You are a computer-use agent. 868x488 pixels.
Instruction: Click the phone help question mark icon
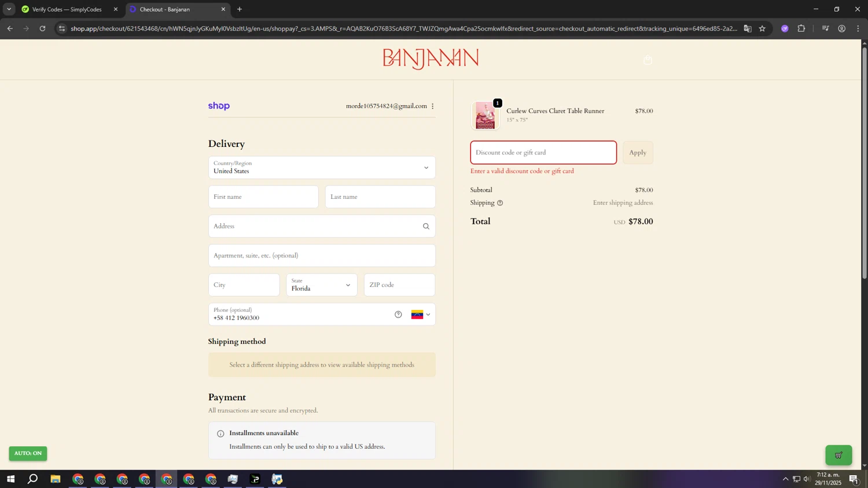(398, 315)
